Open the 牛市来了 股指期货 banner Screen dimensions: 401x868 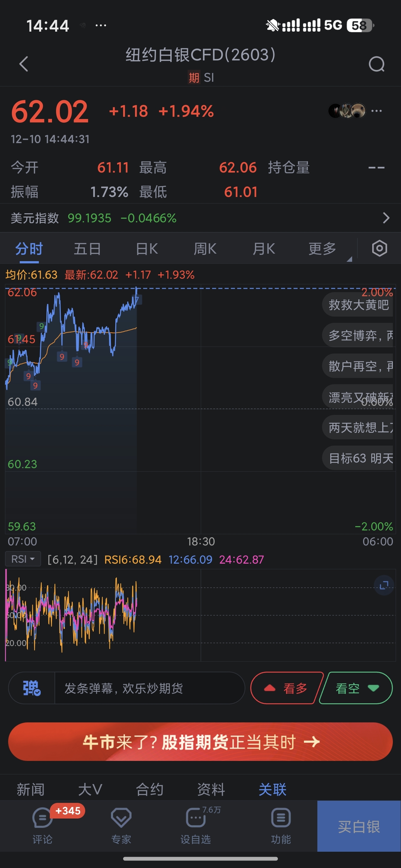pos(200,741)
